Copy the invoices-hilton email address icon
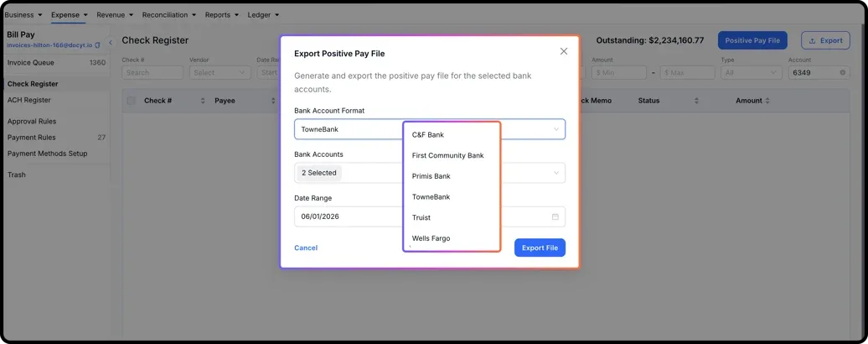Screen dimensions: 868x344 point(97,44)
